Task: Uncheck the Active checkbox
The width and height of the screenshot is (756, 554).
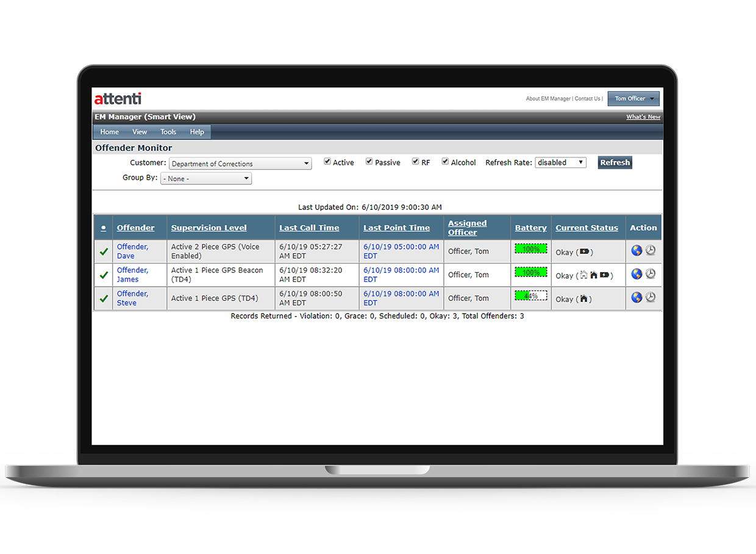Action: click(x=327, y=161)
